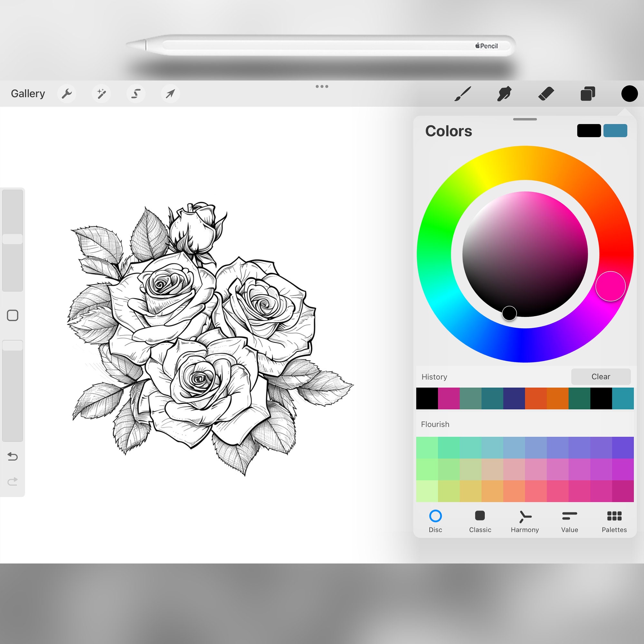This screenshot has width=644, height=644.
Task: Tap the Colors panel drag handle
Action: pos(525,119)
